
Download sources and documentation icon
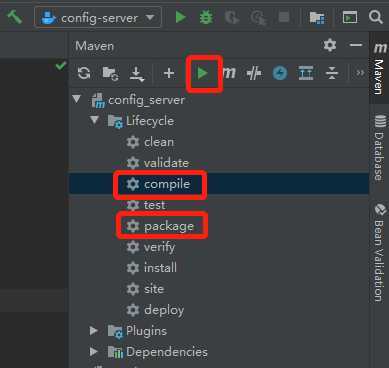tap(137, 74)
